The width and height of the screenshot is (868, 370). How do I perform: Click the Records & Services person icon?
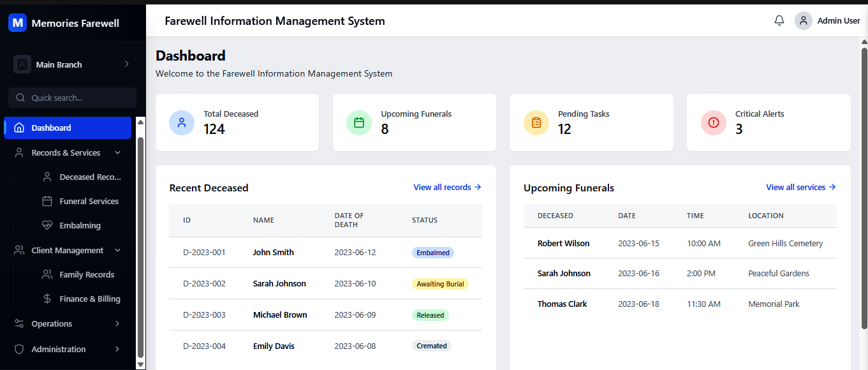pyautogui.click(x=19, y=152)
